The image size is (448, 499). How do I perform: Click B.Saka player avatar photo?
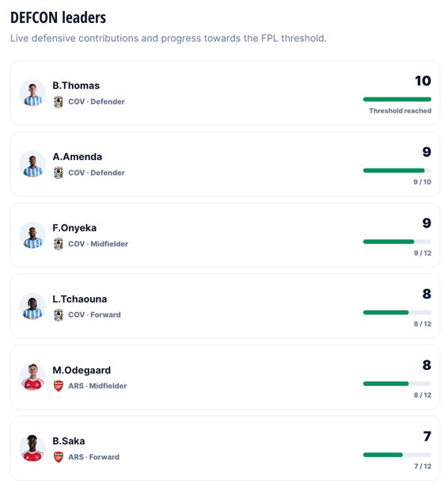[x=32, y=448]
